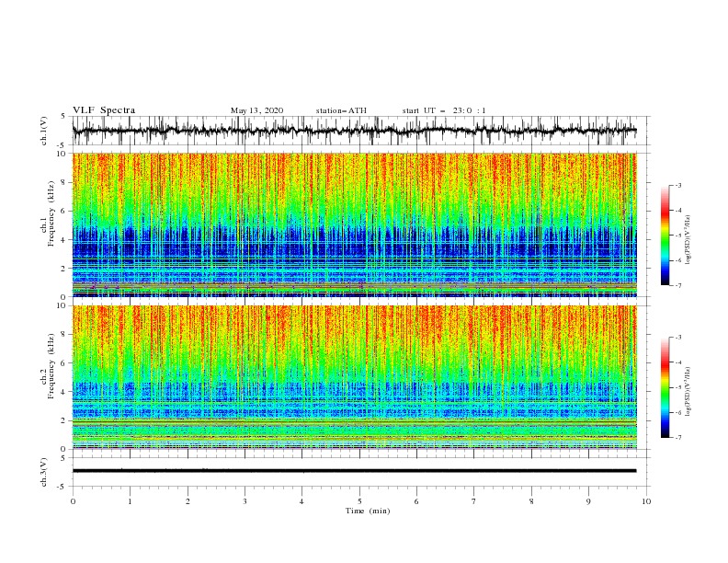
Task: Click the "VLF Spectra" title text
Action: point(104,110)
